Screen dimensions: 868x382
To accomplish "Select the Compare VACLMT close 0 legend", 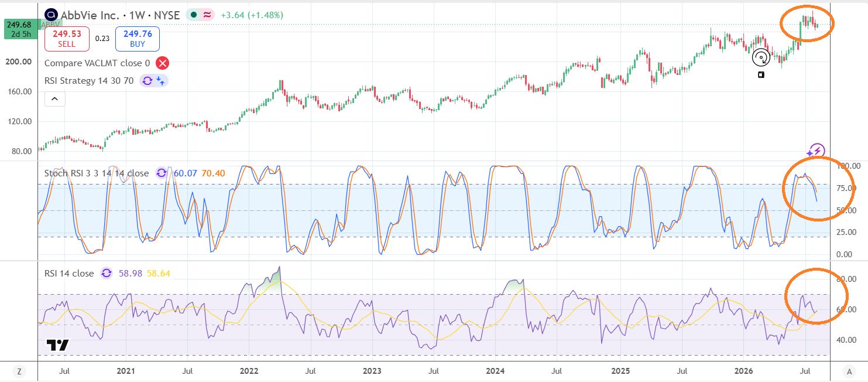I will click(97, 63).
